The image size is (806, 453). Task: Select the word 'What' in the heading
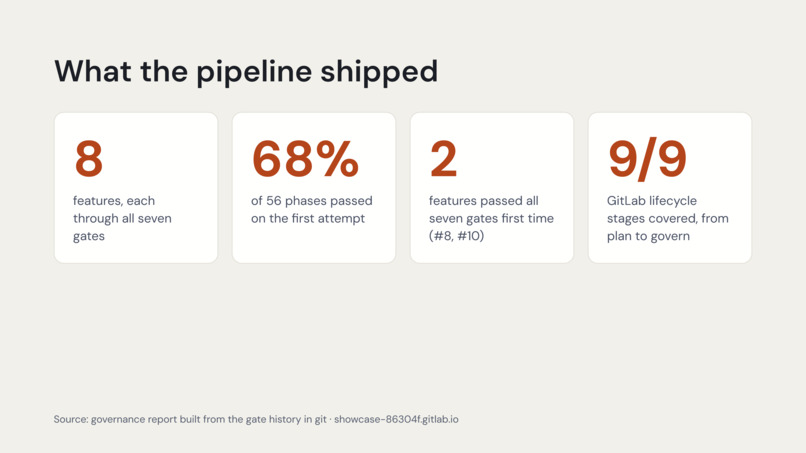[93, 71]
